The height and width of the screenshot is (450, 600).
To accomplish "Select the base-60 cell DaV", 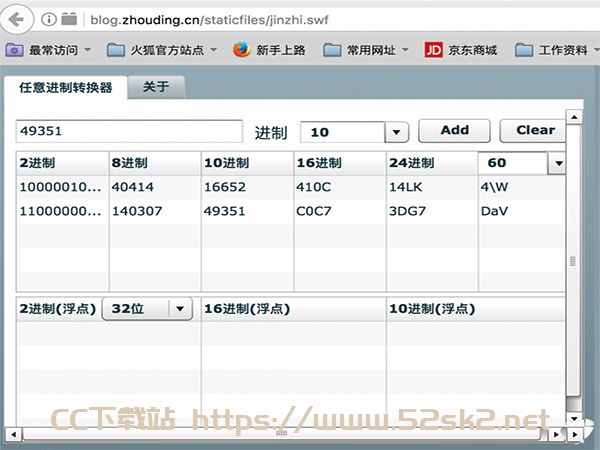I will (522, 211).
